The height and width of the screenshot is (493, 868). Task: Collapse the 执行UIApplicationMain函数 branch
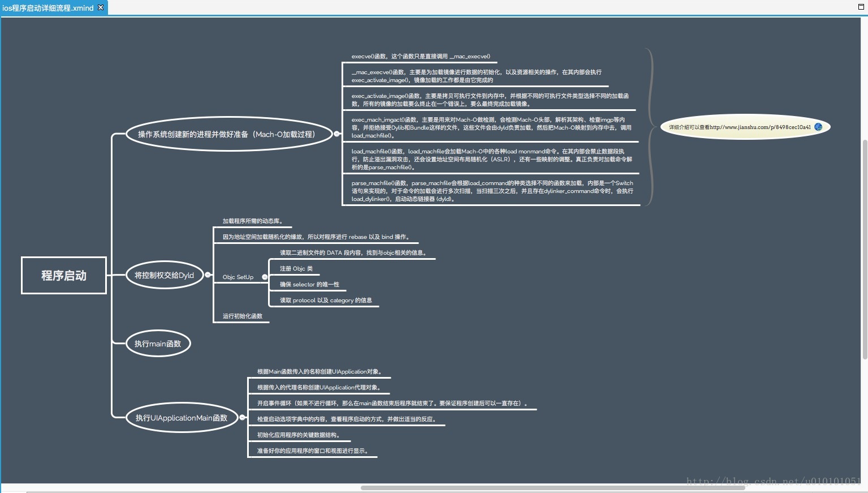243,418
